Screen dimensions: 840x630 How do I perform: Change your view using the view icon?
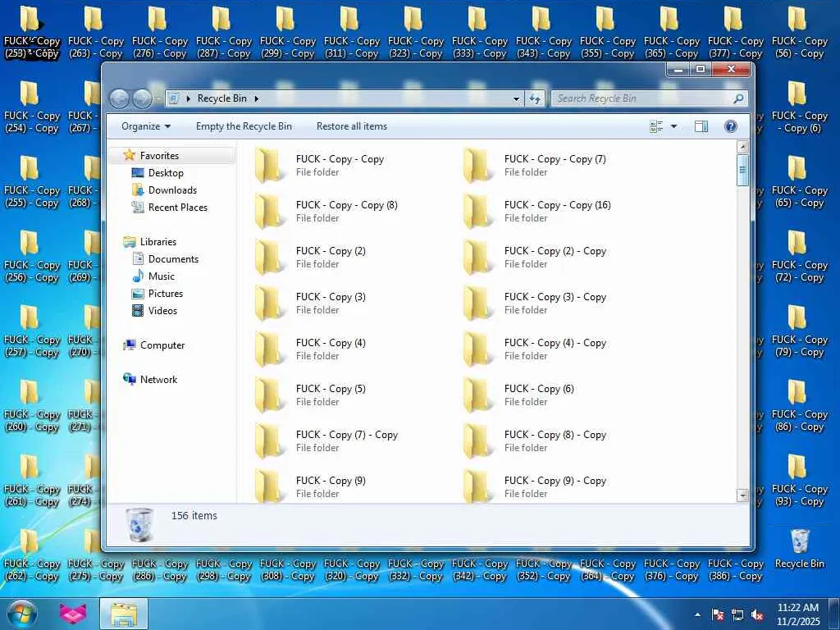tap(656, 126)
